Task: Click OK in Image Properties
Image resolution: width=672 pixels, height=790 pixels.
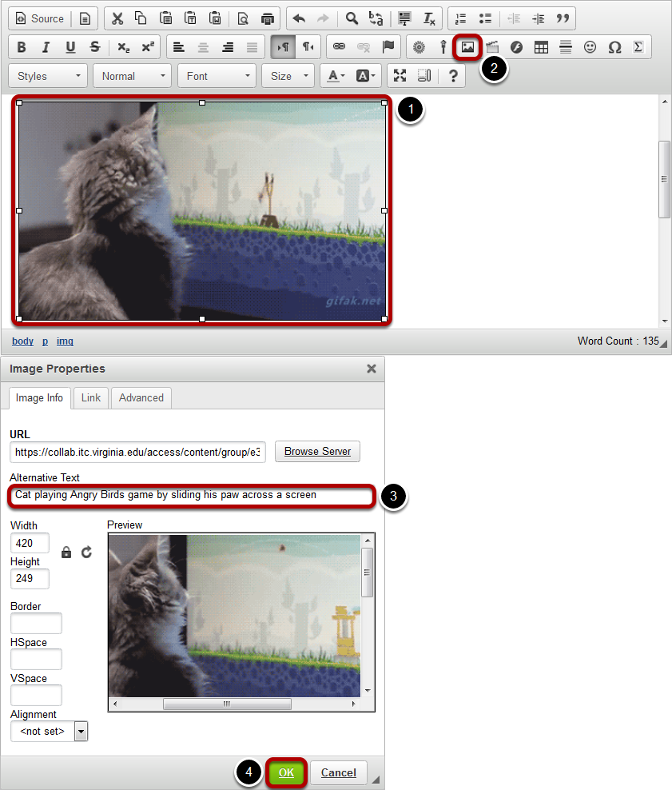Action: coord(286,773)
